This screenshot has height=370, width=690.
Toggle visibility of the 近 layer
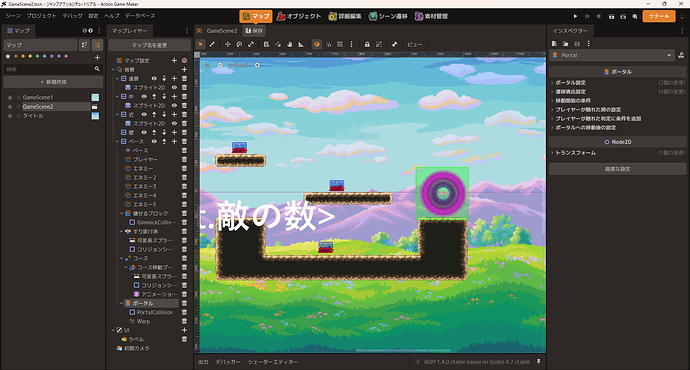[144, 114]
